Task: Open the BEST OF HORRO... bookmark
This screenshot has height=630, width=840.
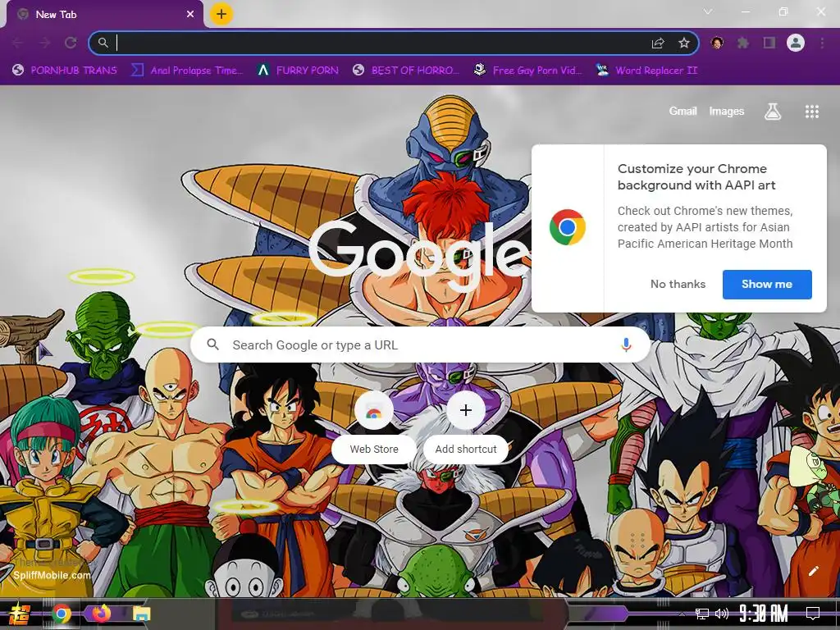Action: tap(406, 71)
